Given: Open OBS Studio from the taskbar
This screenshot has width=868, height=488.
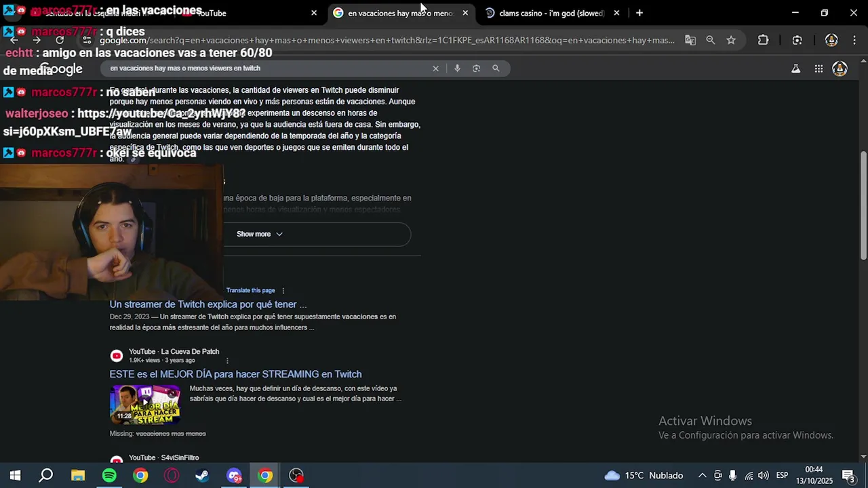Looking at the screenshot, I should tap(296, 476).
